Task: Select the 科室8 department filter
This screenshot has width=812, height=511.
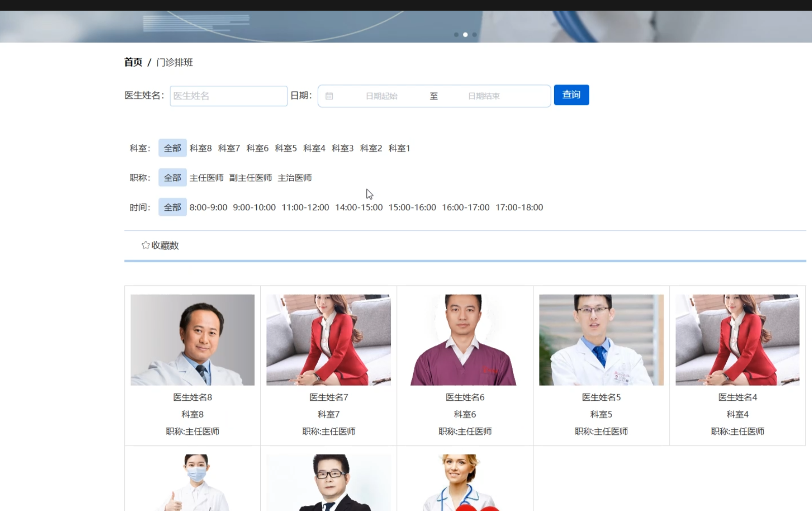Action: point(200,148)
